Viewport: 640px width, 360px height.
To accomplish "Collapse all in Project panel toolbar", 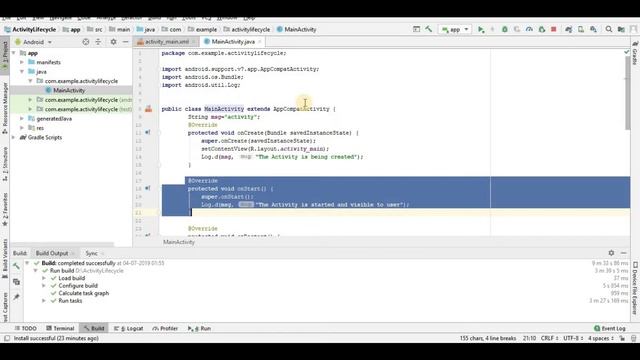I will pos(98,42).
